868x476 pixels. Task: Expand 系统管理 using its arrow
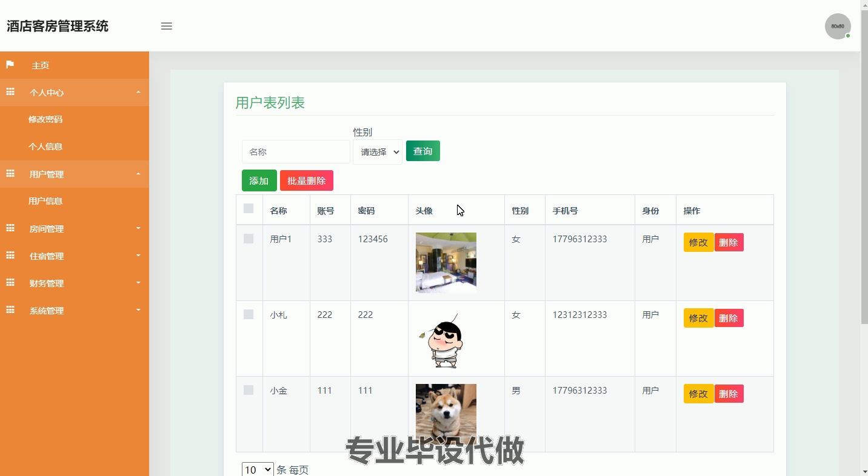coord(138,310)
